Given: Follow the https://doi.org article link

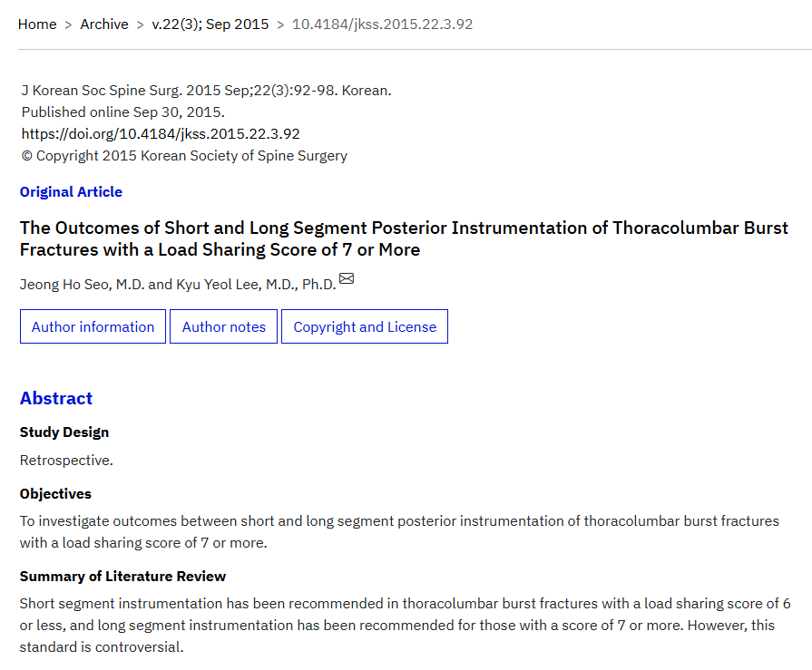Looking at the screenshot, I should click(161, 134).
